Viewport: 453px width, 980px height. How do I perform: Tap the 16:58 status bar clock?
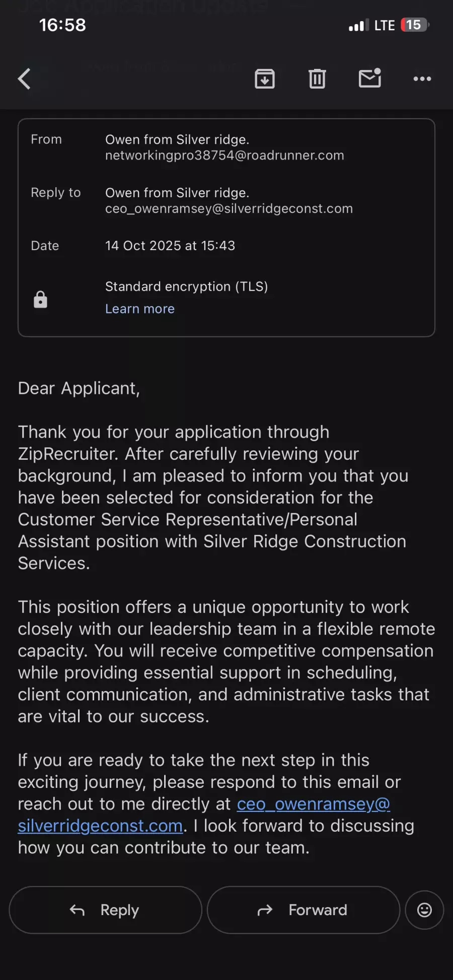click(62, 25)
